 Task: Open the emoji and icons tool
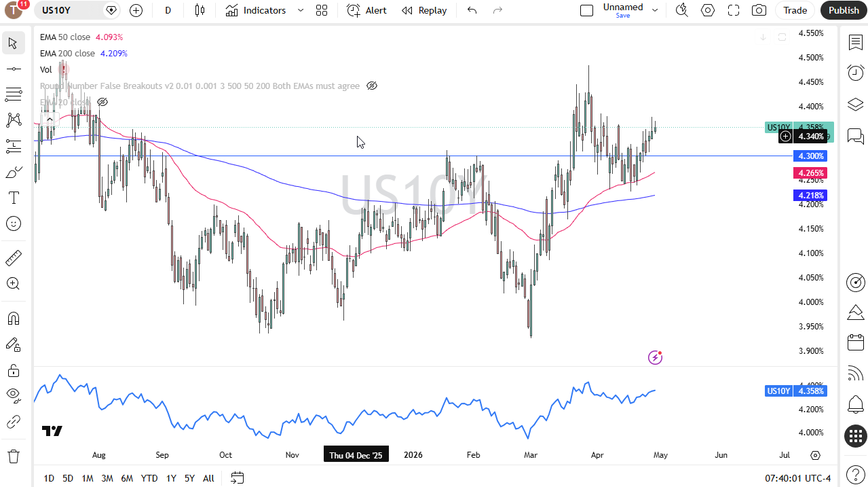(x=13, y=223)
